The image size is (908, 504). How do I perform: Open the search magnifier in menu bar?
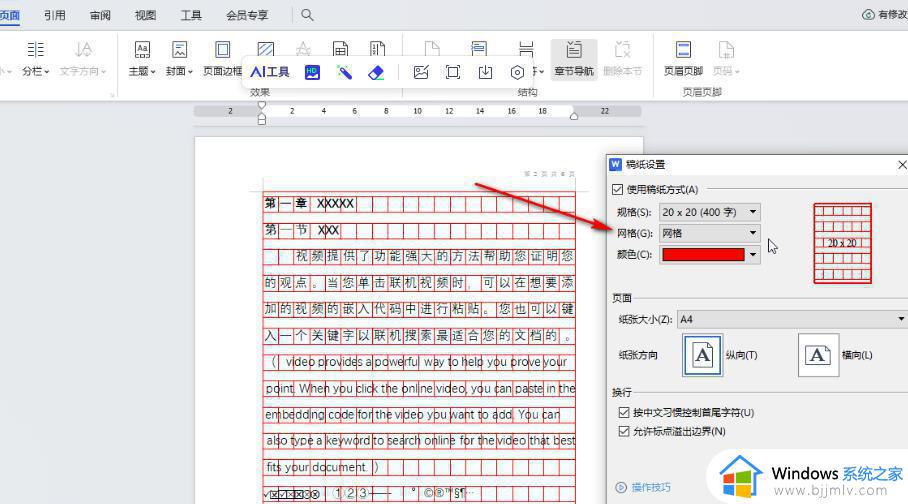[x=307, y=15]
